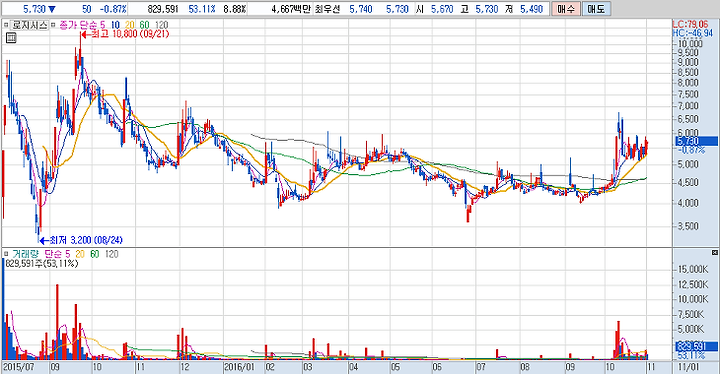Select the 로지시스 stock name label
720x374 pixels.
click(x=29, y=25)
